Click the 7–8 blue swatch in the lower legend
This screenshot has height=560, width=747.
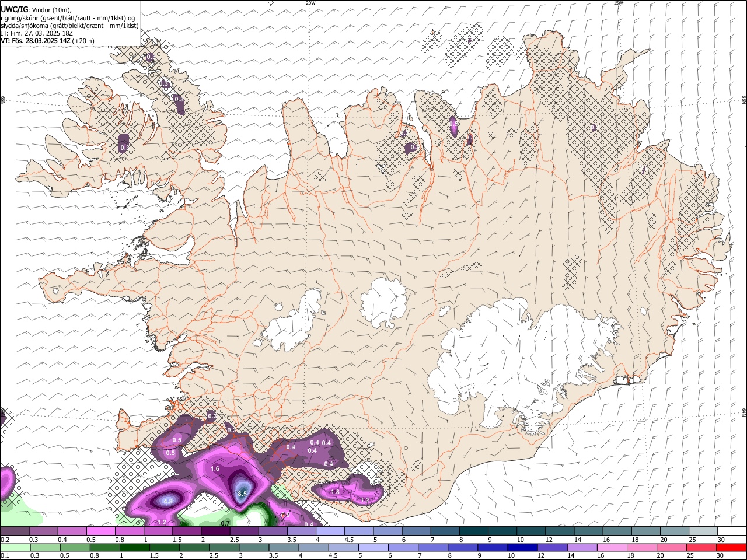click(x=434, y=548)
